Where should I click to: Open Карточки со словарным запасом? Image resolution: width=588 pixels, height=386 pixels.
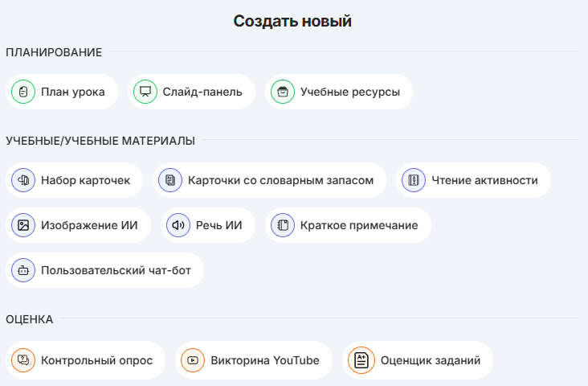269,180
